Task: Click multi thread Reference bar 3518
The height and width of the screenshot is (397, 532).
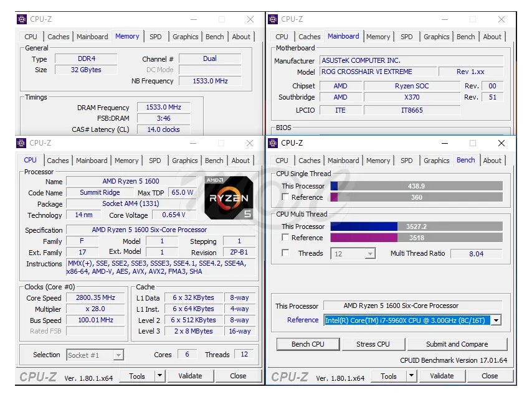Action: point(416,238)
